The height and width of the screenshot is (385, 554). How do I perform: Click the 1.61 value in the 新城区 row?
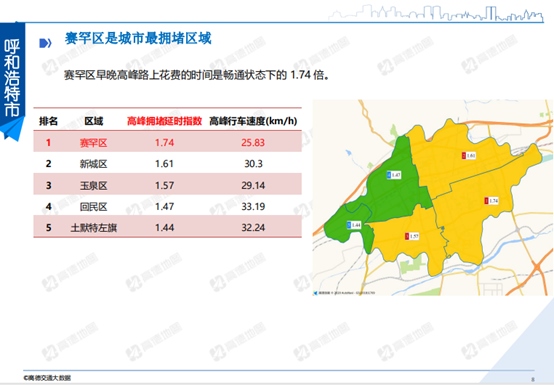pyautogui.click(x=164, y=164)
